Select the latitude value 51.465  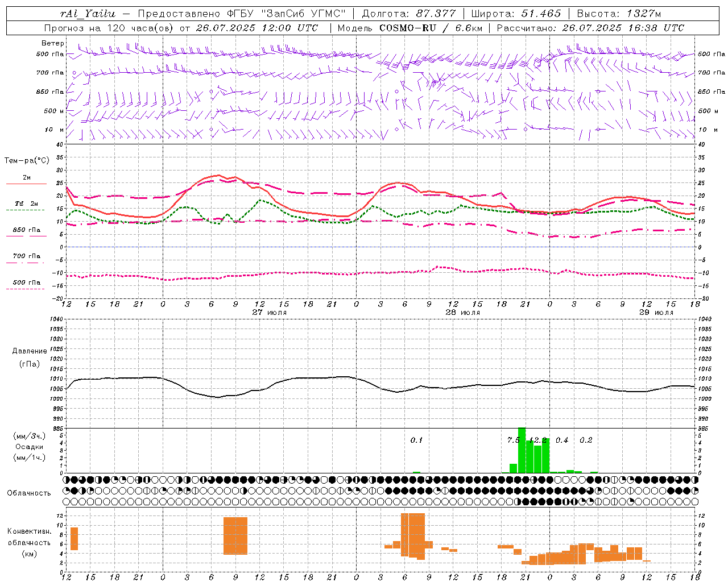pos(541,14)
